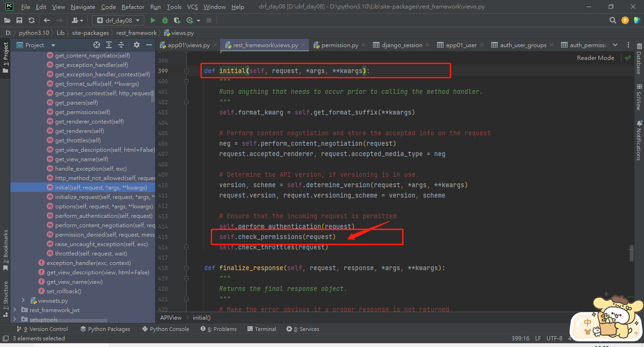Close the app01_user tab
This screenshot has height=347, width=644.
(482, 45)
